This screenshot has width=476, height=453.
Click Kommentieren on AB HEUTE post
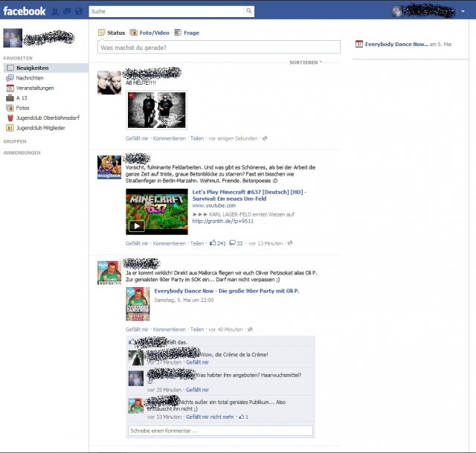[170, 138]
